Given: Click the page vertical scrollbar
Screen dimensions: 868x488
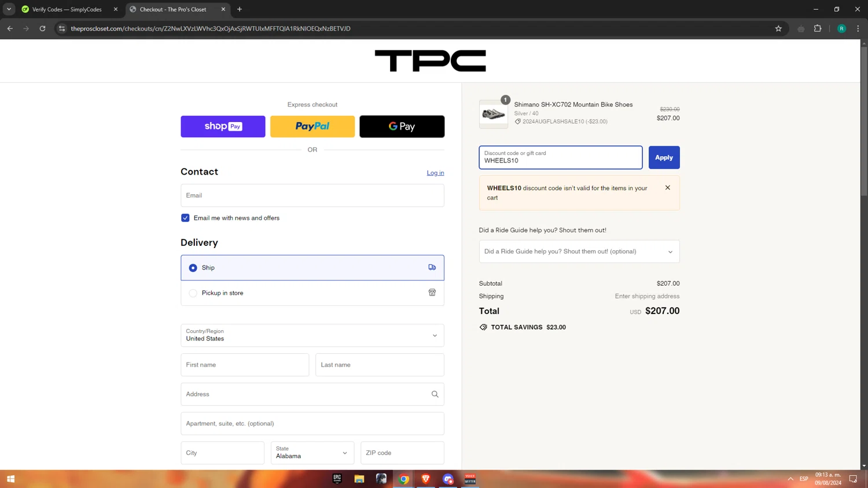Looking at the screenshot, I should 864,121.
